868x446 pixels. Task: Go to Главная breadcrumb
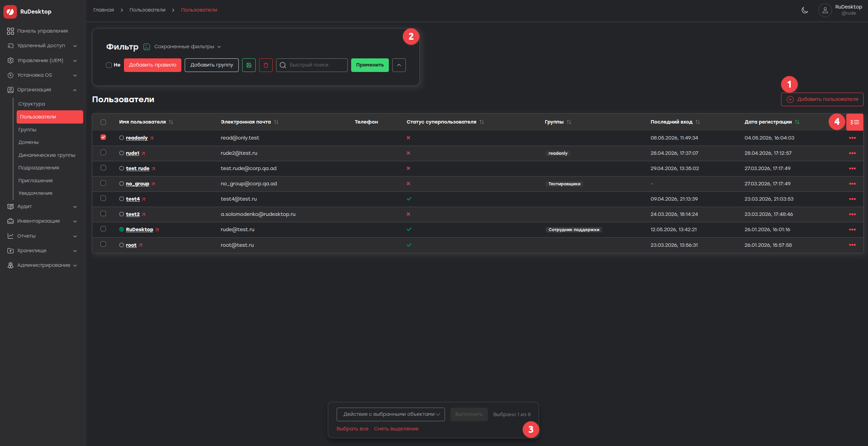(x=104, y=10)
